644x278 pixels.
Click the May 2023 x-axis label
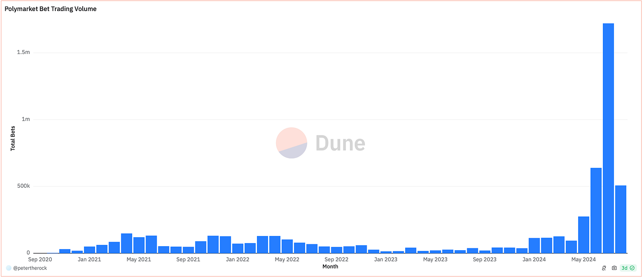(x=435, y=259)
